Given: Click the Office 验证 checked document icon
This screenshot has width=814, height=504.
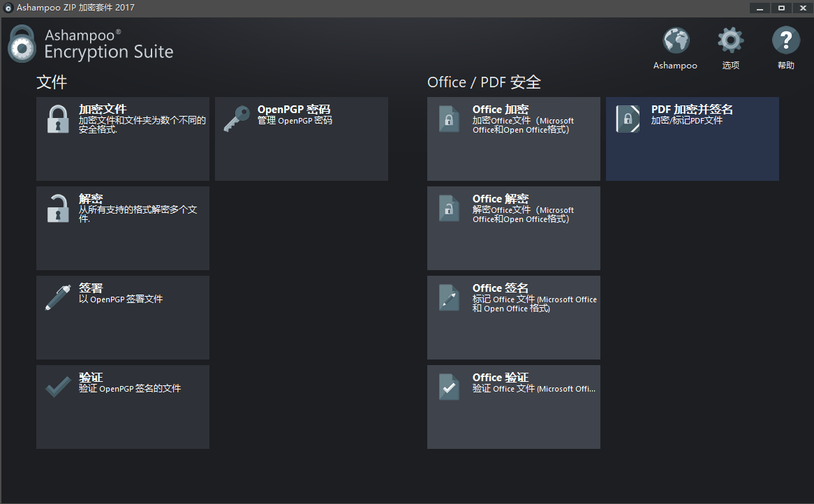Looking at the screenshot, I should point(449,387).
